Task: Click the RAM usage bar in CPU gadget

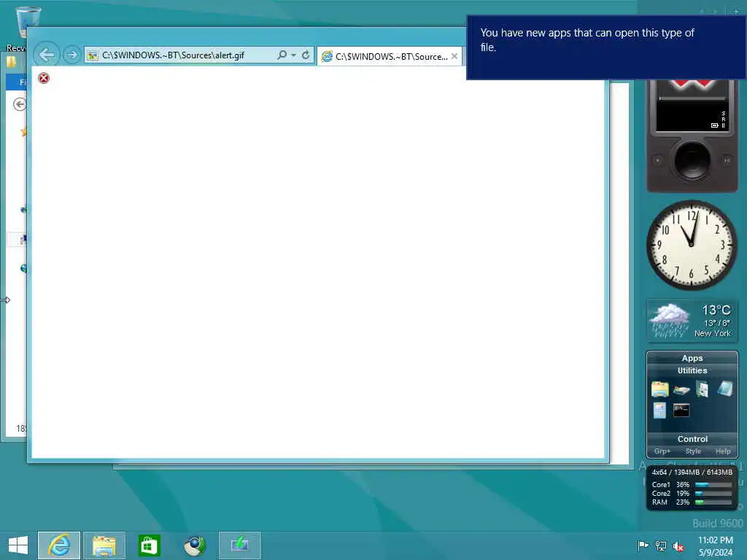Action: point(713,502)
